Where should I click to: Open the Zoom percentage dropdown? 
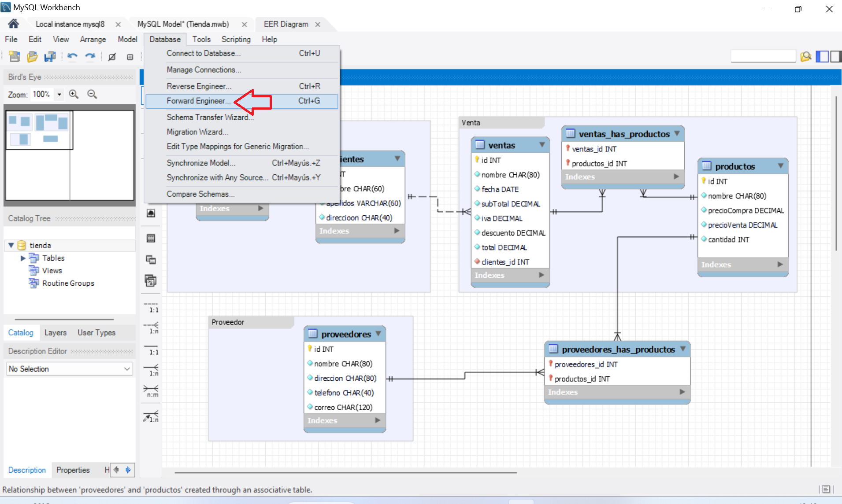point(59,94)
